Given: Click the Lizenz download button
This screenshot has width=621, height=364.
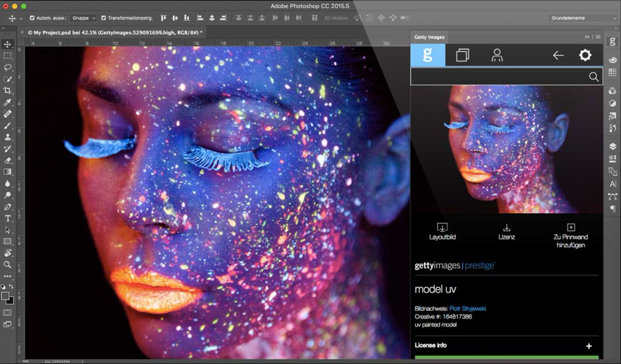Looking at the screenshot, I should (x=507, y=232).
